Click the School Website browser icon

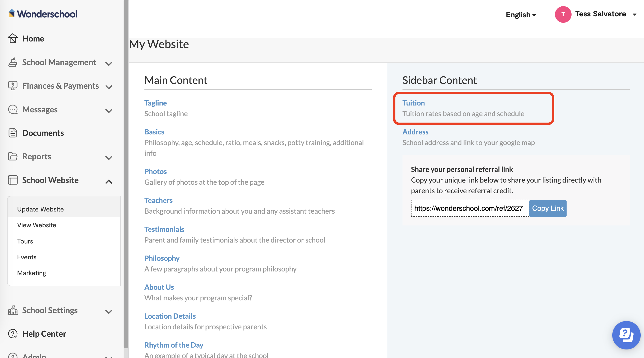[13, 180]
